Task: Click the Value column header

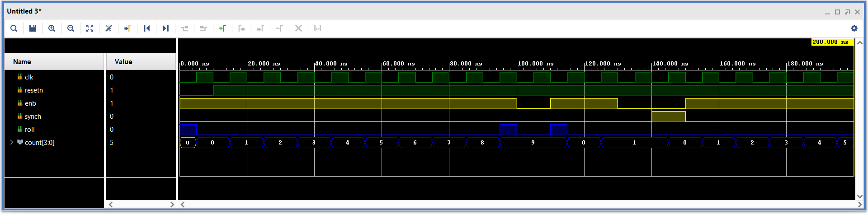Action: [x=141, y=61]
